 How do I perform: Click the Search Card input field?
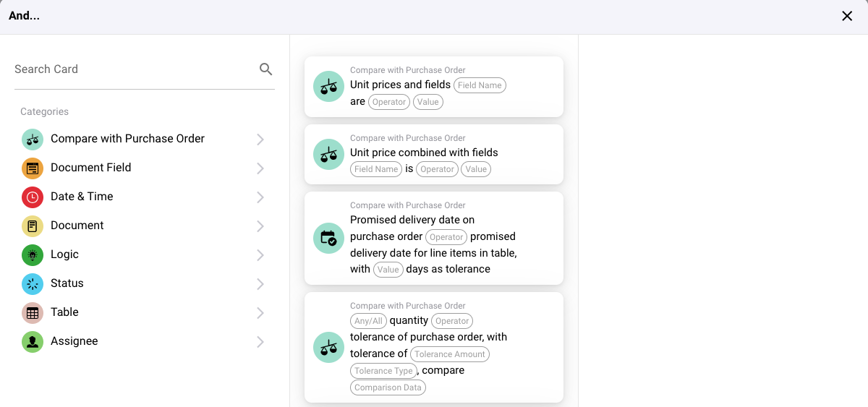coord(134,69)
